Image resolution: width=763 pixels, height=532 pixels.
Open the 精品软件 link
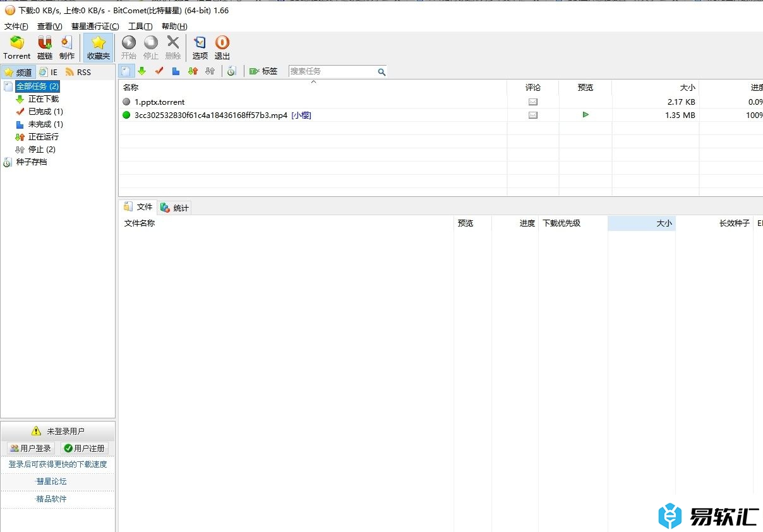coord(51,499)
